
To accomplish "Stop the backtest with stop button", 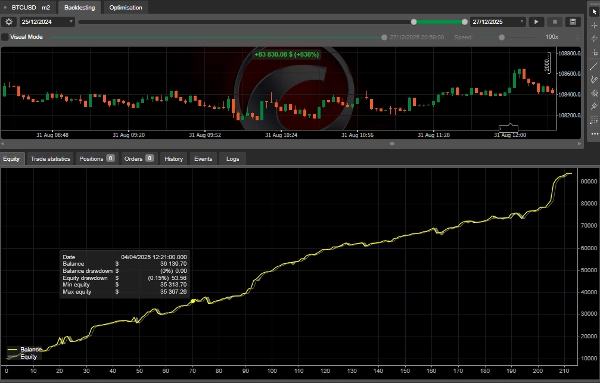I will coord(554,22).
